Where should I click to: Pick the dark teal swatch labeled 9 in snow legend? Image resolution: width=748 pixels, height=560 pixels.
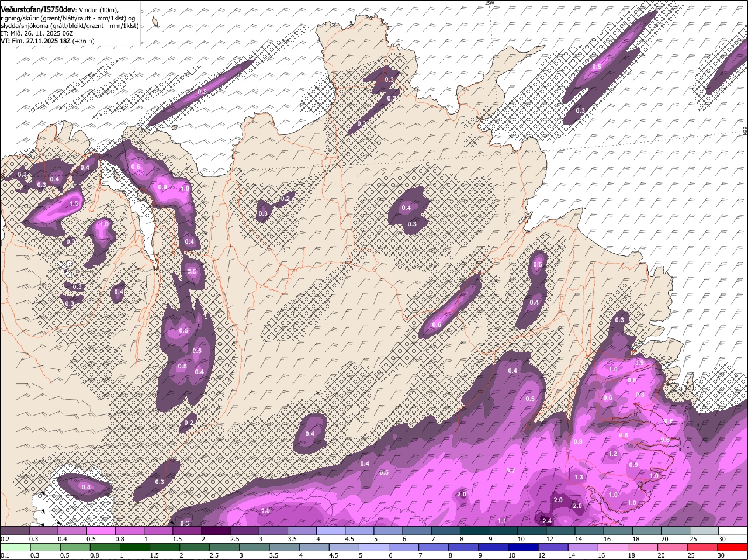[503, 531]
